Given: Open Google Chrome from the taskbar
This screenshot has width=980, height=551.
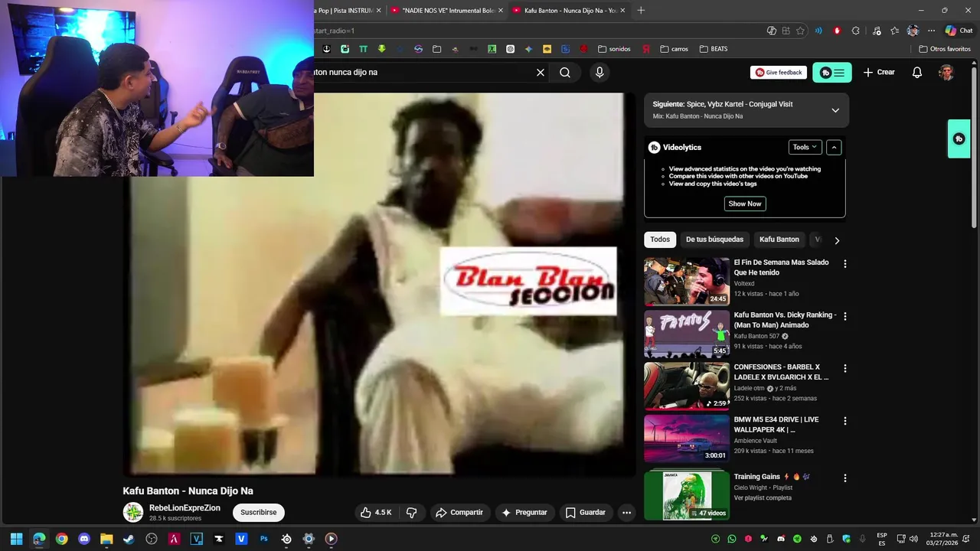Looking at the screenshot, I should coord(61,539).
